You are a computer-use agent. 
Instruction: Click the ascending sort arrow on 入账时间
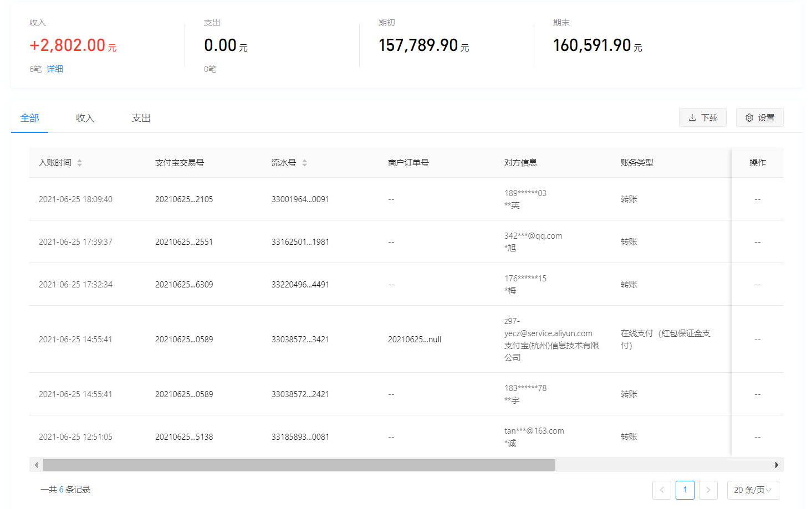click(x=80, y=160)
